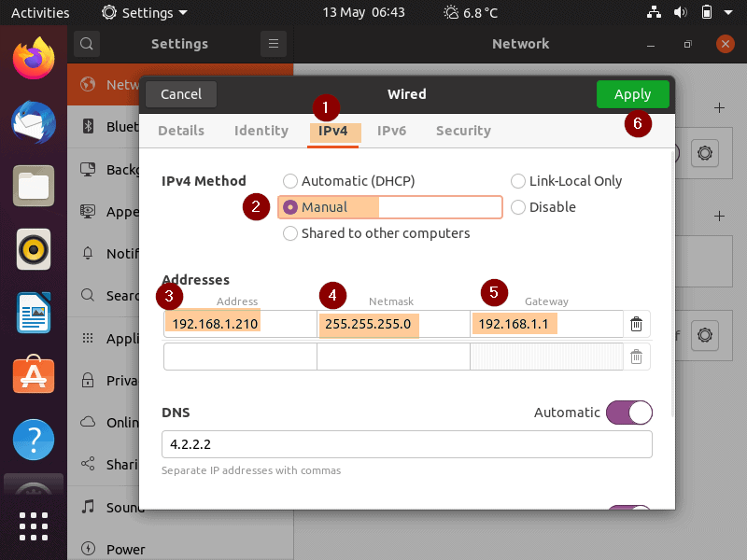Screen dimensions: 747x560
Task: Select Sharing in Settings sidebar
Action: click(104, 464)
